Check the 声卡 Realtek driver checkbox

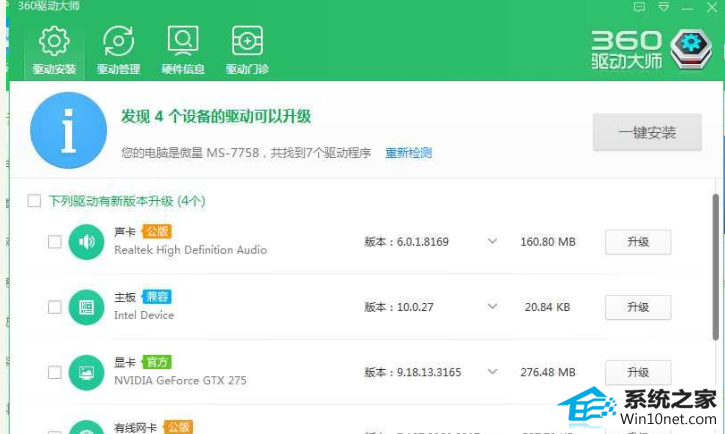55,242
